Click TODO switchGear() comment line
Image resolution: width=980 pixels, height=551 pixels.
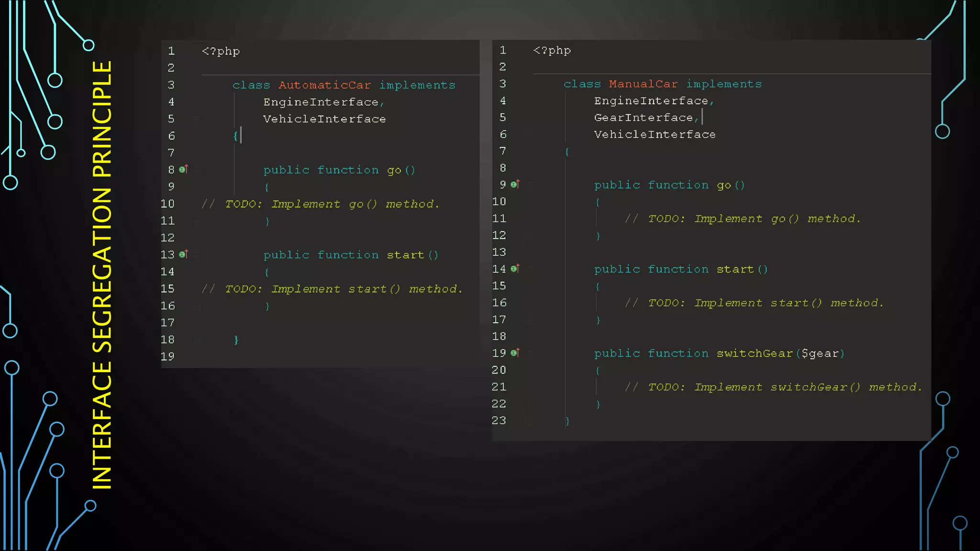[x=773, y=387]
